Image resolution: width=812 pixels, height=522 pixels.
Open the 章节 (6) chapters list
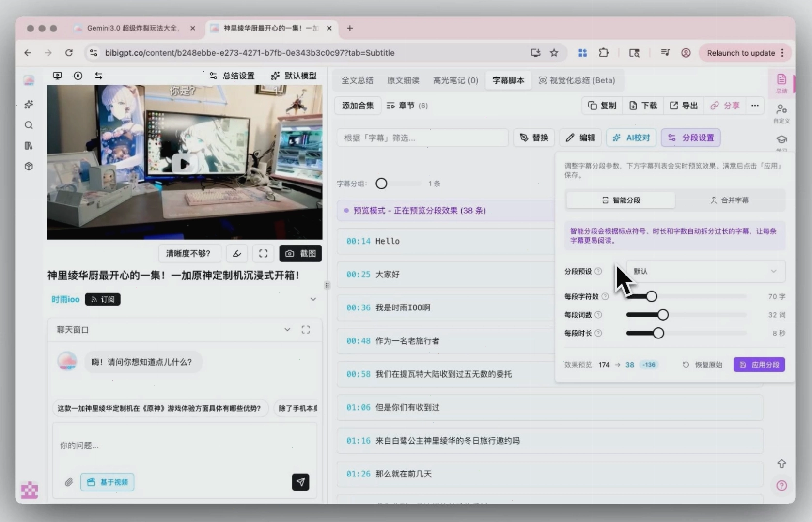[x=407, y=106]
